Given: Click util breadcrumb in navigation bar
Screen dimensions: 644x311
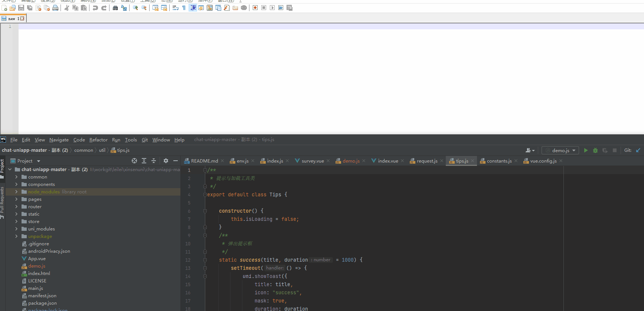Looking at the screenshot, I should click(x=102, y=150).
